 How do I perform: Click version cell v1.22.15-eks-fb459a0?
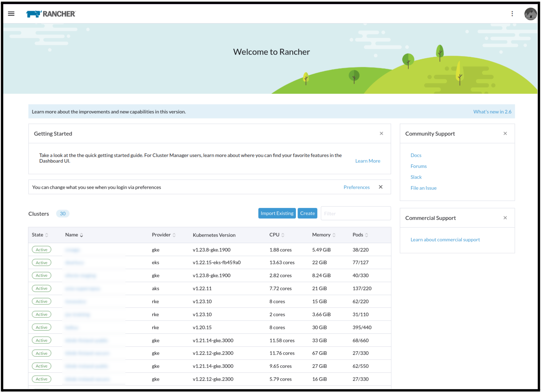[x=217, y=263]
